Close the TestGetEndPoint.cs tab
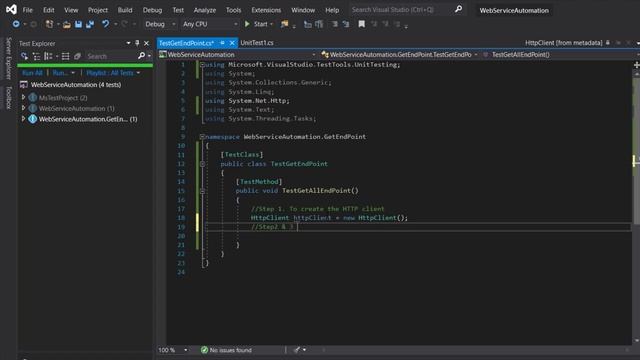640x360 pixels. [x=232, y=42]
